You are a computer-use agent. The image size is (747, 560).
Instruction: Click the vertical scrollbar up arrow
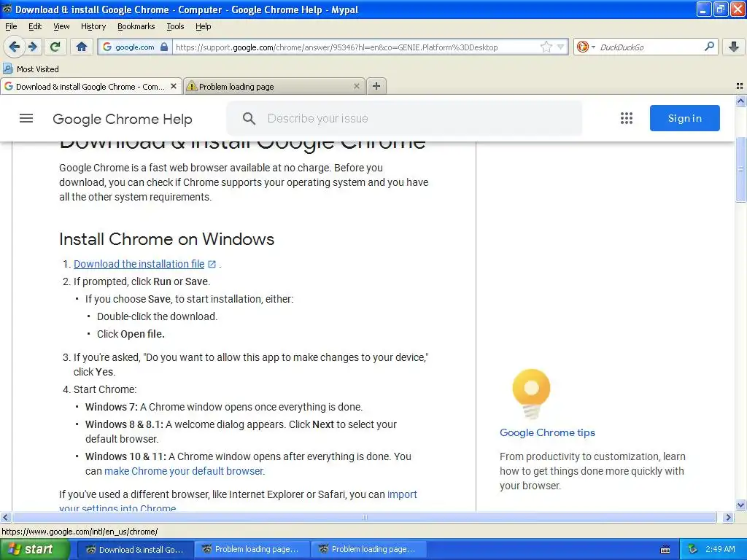(x=740, y=101)
